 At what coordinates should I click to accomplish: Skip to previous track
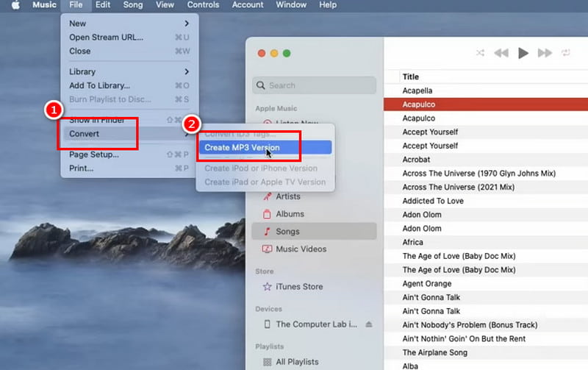click(501, 53)
